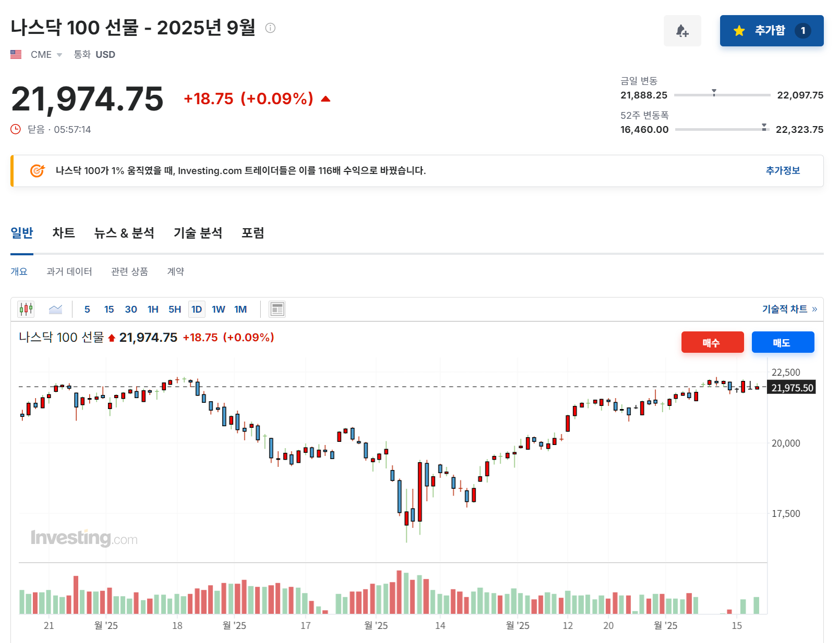Expand 기술적 차트 via its chevron
This screenshot has height=643, width=840.
(x=814, y=308)
